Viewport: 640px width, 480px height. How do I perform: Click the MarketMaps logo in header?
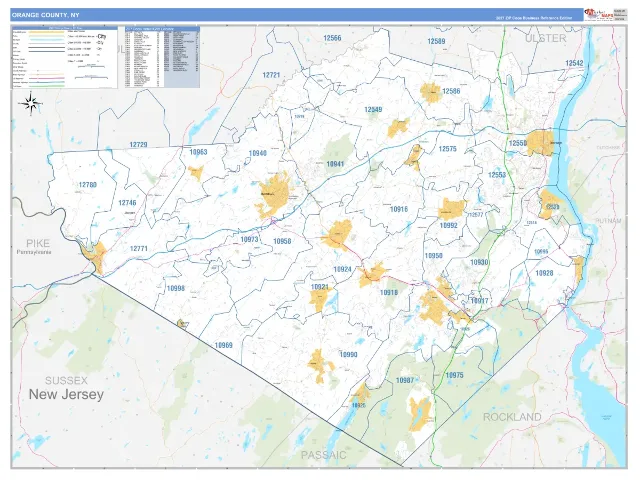(x=599, y=15)
